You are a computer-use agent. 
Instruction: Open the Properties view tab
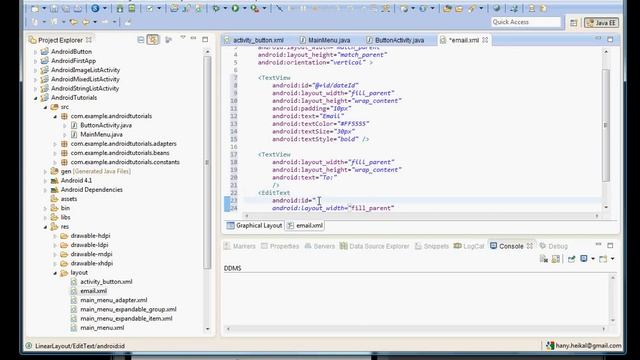tap(280, 246)
